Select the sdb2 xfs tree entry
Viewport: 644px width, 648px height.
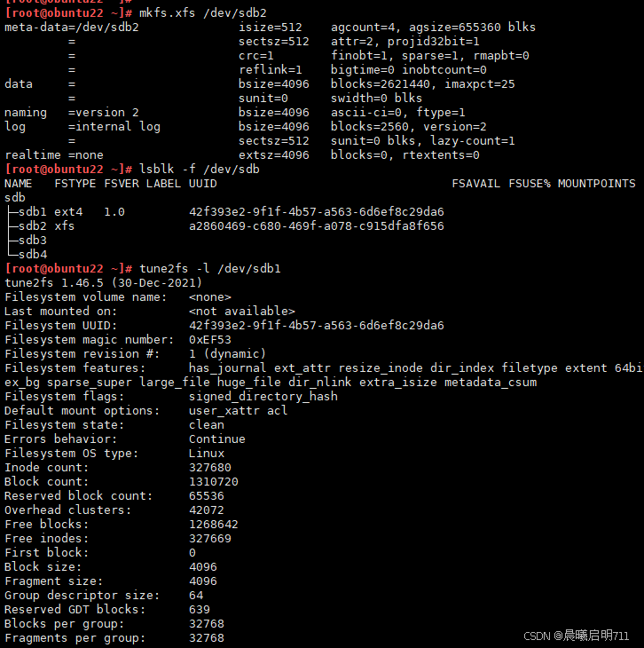pos(46,226)
